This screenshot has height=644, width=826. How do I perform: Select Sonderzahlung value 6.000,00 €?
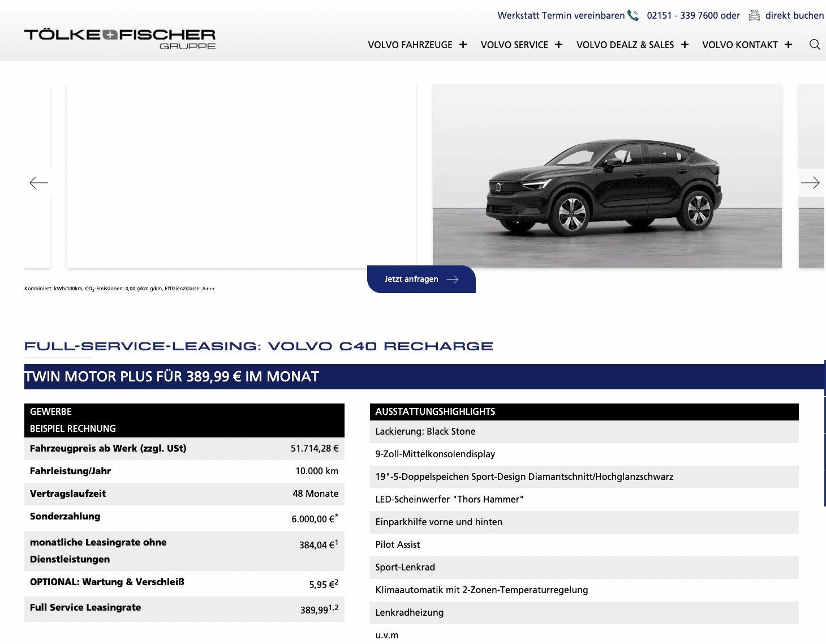tap(315, 518)
